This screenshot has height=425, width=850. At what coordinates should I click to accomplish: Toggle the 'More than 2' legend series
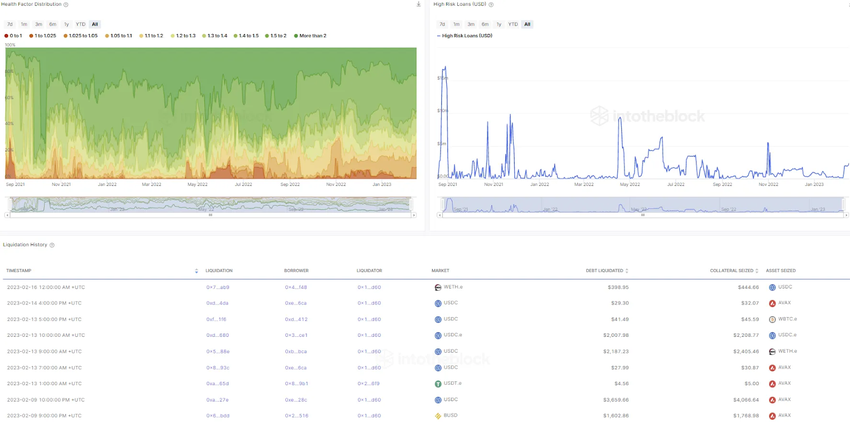click(310, 36)
